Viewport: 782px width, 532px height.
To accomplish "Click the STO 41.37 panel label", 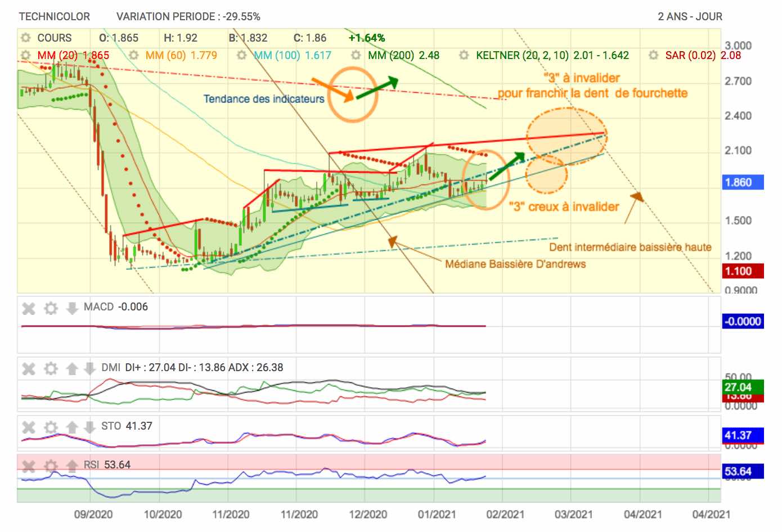I will point(127,426).
